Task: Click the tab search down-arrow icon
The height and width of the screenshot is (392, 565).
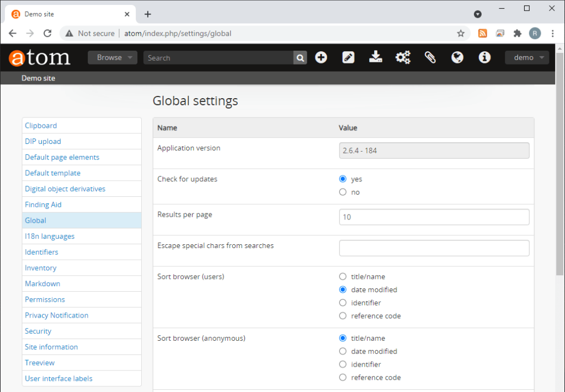Action: tap(477, 14)
